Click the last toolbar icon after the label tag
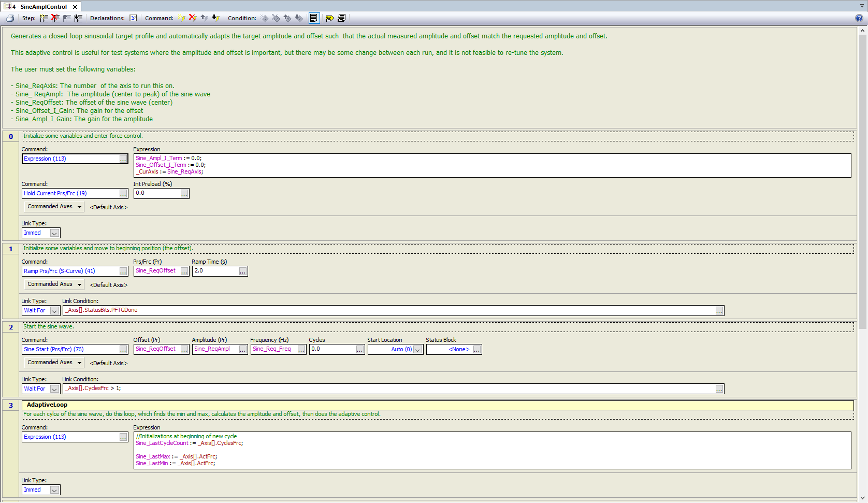This screenshot has width=868, height=503. pos(341,18)
